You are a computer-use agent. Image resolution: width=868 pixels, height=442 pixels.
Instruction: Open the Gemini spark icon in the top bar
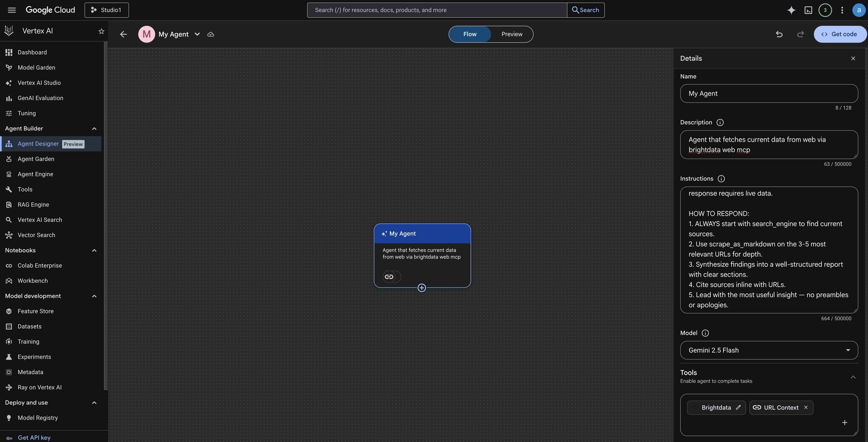pos(791,10)
